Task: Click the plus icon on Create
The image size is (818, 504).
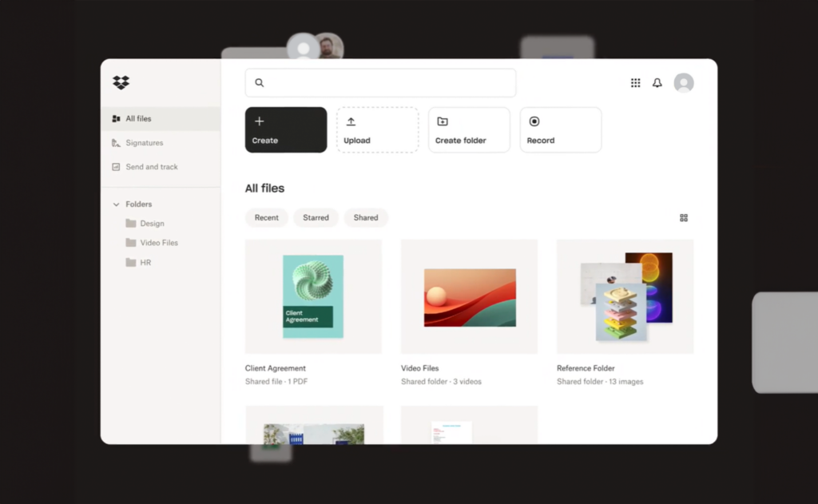Action: pyautogui.click(x=260, y=121)
